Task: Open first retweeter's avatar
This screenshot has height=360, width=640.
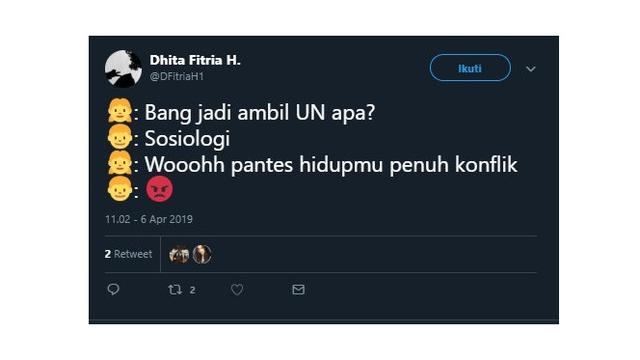Action: tap(179, 254)
